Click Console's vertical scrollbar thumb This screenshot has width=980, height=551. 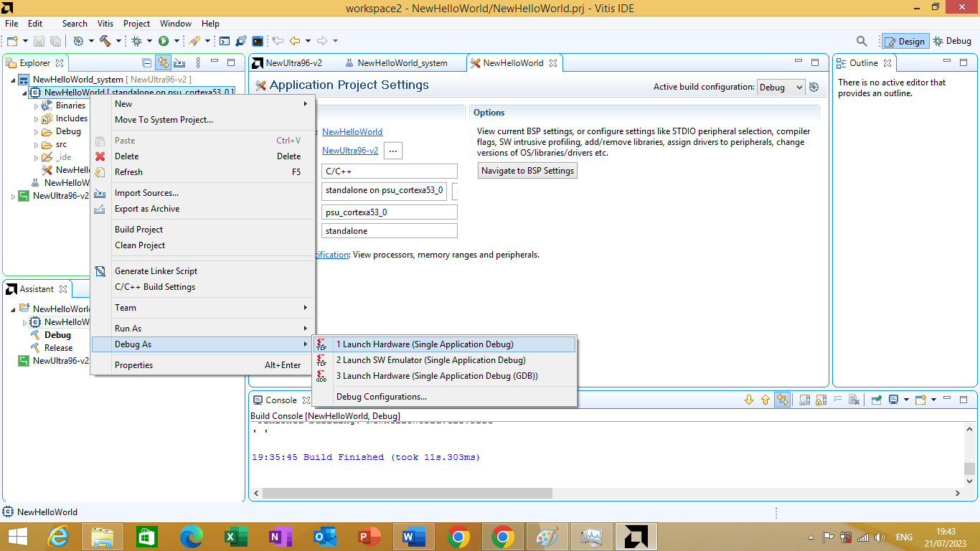pyautogui.click(x=969, y=468)
